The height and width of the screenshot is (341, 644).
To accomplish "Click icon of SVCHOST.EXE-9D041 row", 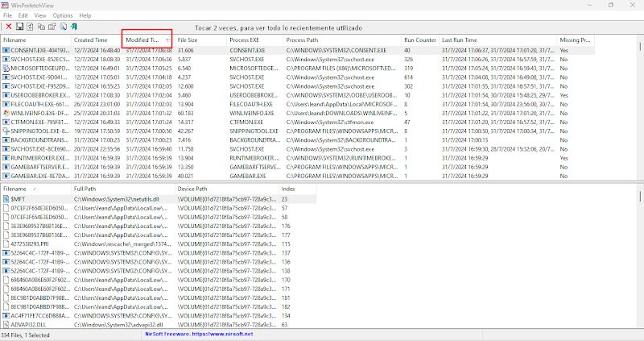I will tap(6, 77).
